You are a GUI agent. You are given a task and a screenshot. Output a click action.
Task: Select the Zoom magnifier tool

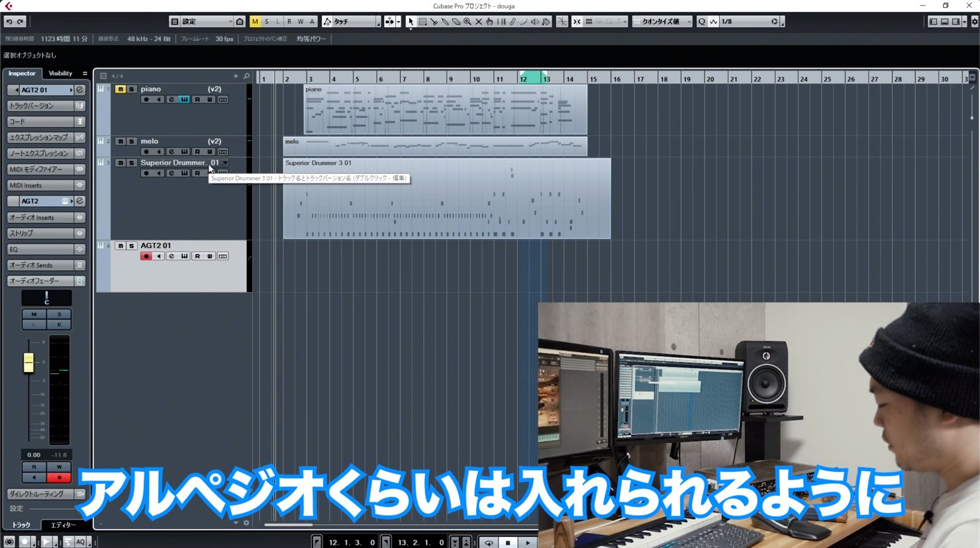[467, 22]
